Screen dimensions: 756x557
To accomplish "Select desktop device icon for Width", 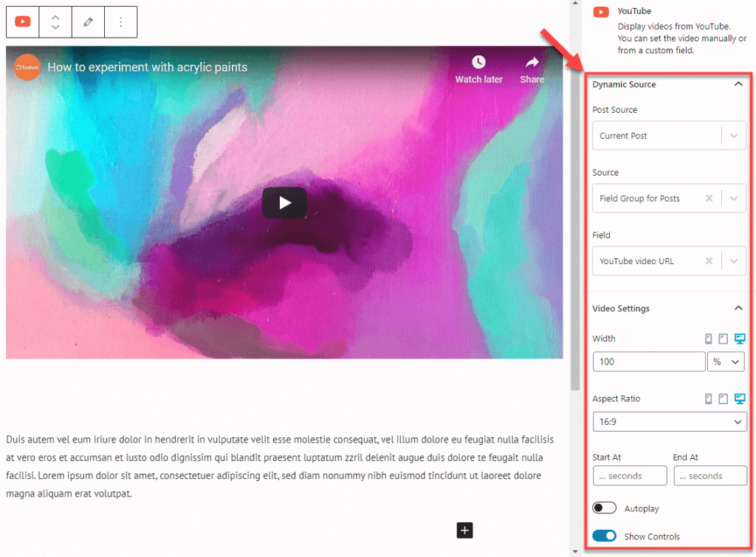I will (x=740, y=339).
